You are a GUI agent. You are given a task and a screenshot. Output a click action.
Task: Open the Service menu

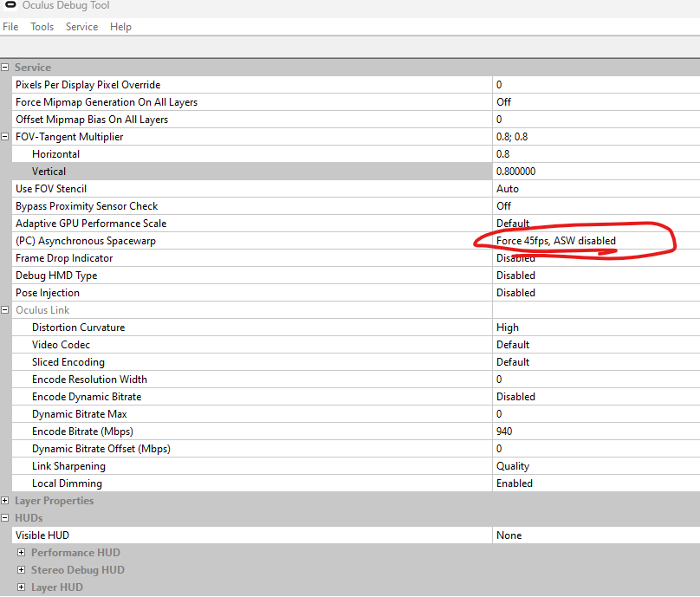tap(81, 27)
